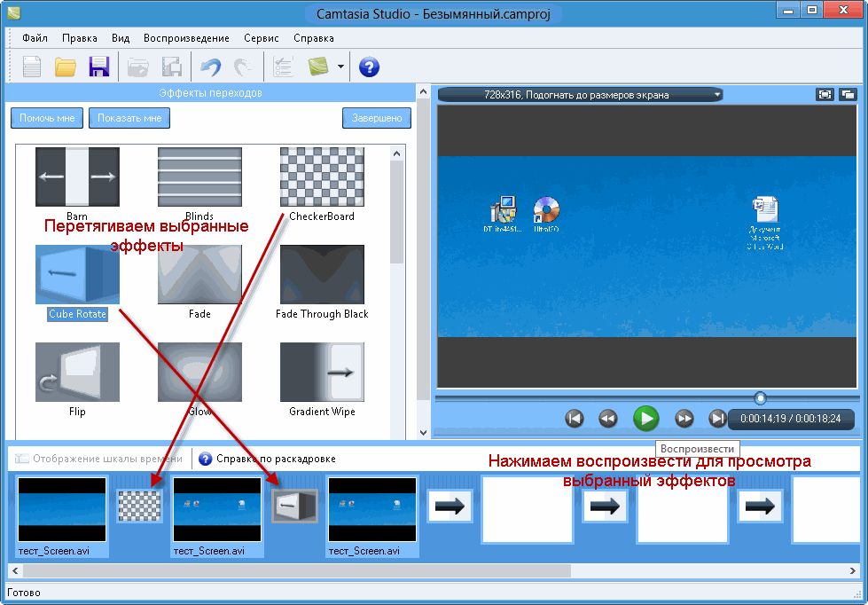Open the Вид menu
This screenshot has height=605, width=868.
pos(121,38)
